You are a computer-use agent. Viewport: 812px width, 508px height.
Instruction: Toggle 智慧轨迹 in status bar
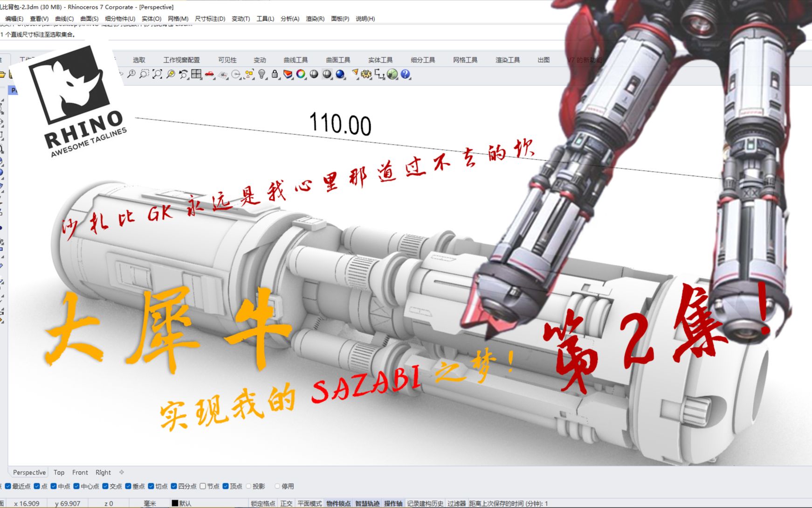(367, 503)
